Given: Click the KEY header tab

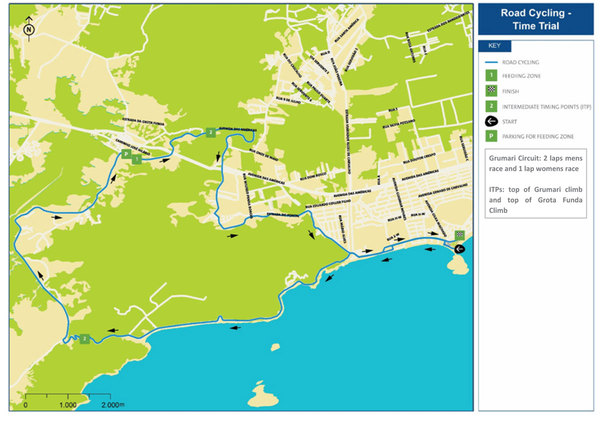Looking at the screenshot, I should point(494,45).
